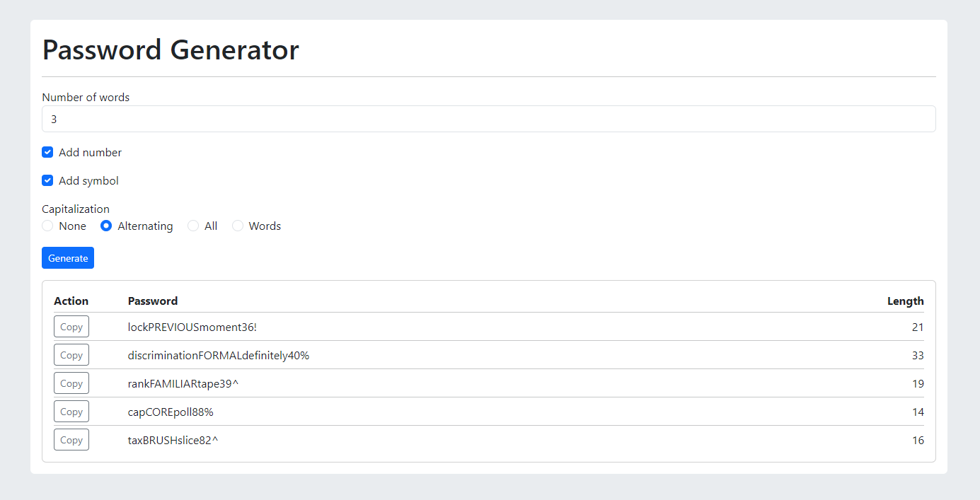Click the Capitalization label
The image size is (980, 500).
(x=76, y=209)
